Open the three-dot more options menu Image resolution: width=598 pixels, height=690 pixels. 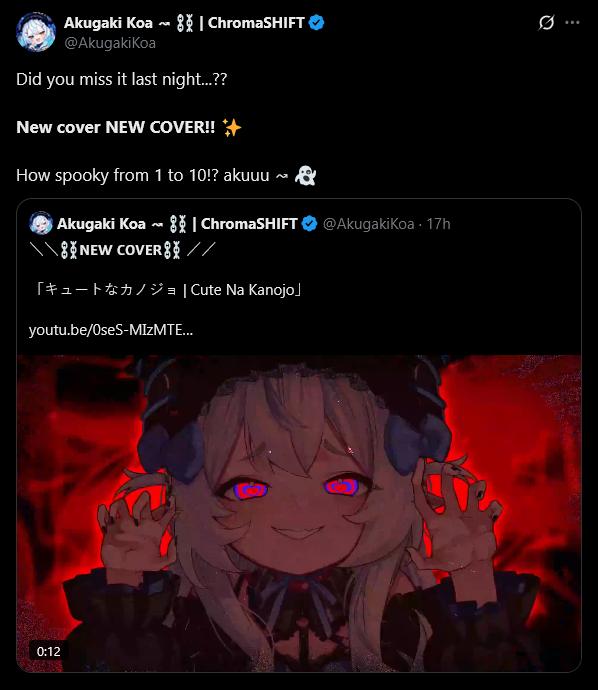pyautogui.click(x=572, y=22)
